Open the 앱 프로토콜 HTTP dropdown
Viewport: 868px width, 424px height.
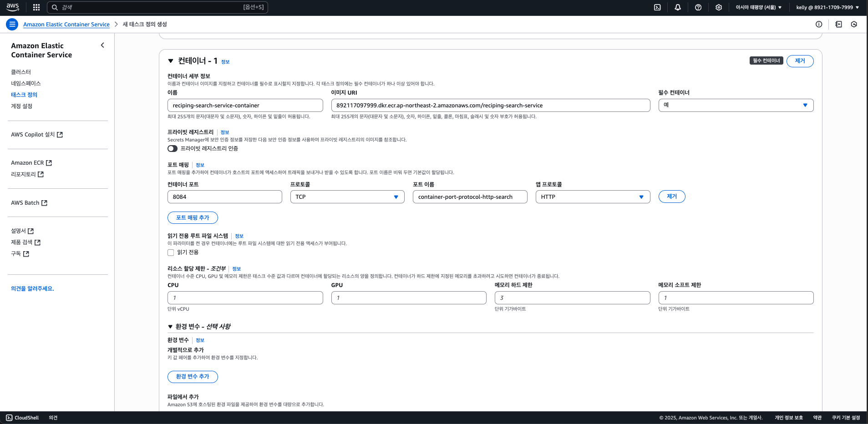point(593,197)
